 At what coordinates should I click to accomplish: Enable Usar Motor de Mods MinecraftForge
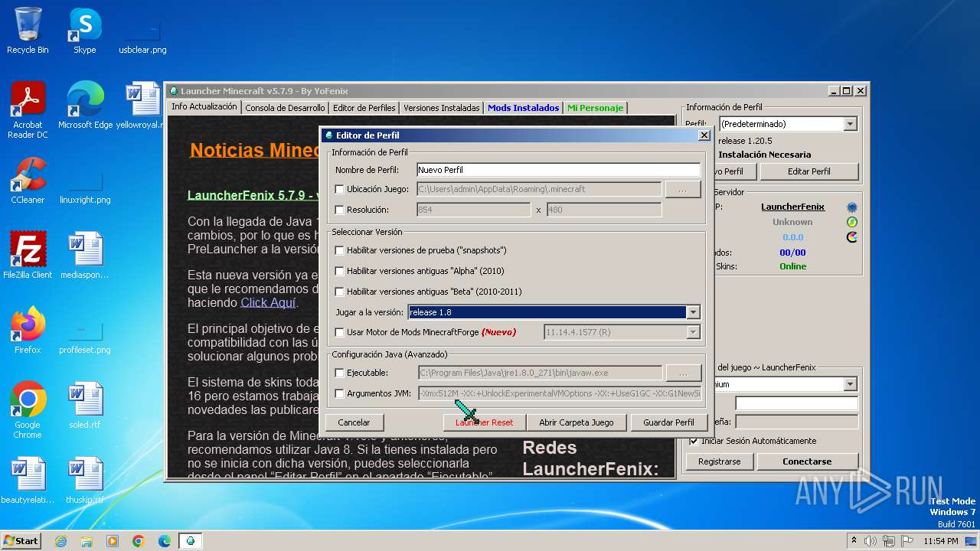coord(340,332)
